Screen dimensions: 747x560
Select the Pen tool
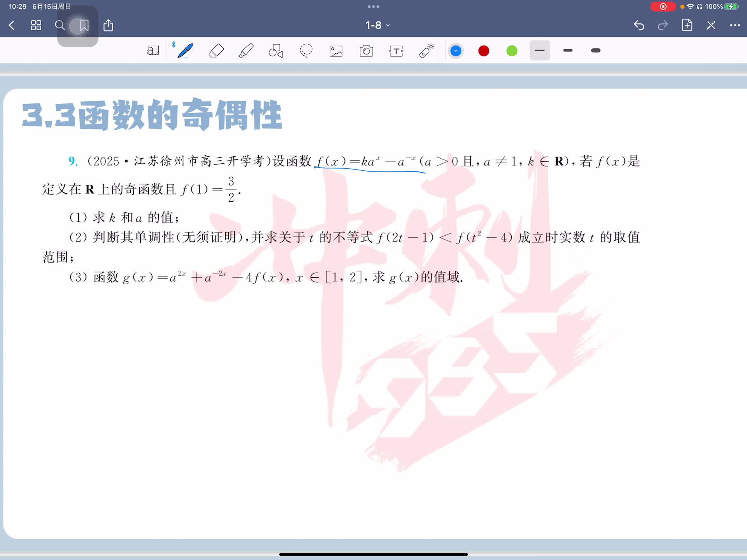click(x=185, y=51)
